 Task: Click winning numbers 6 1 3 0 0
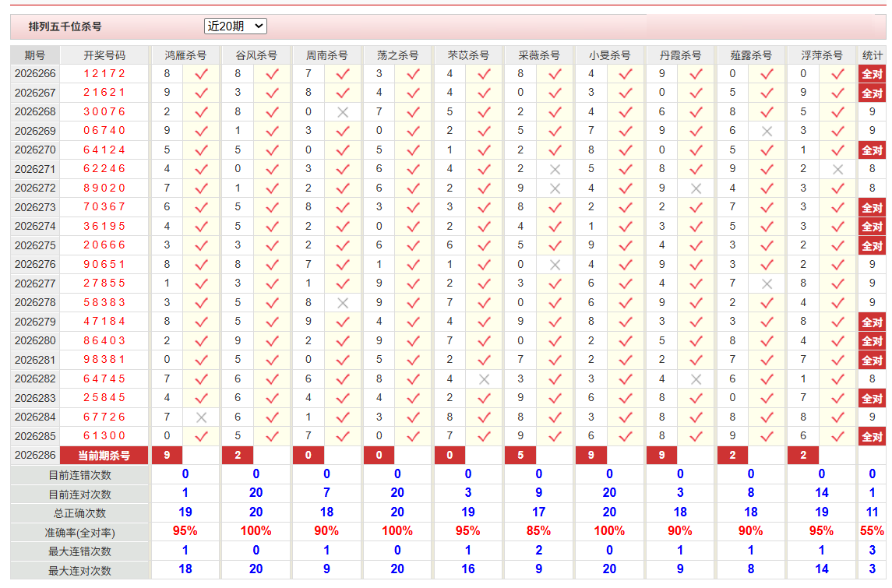coord(104,436)
